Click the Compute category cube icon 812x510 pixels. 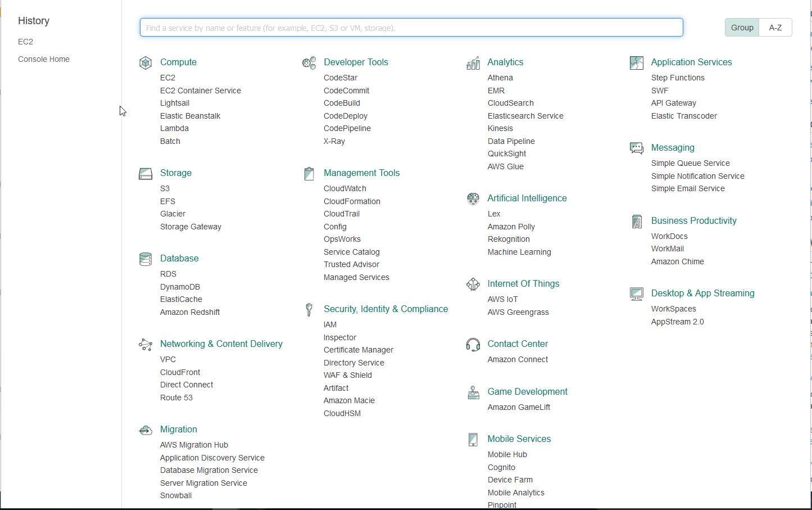tap(146, 62)
